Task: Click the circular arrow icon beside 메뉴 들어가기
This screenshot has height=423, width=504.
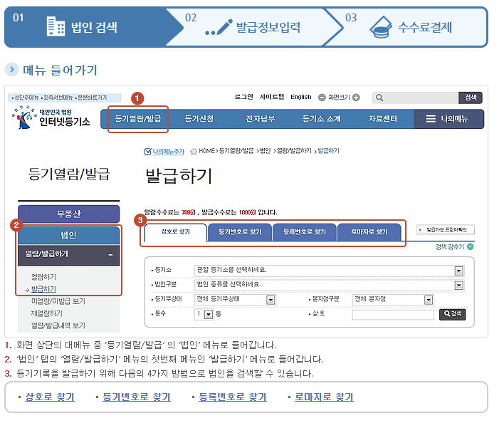Action: [12, 69]
